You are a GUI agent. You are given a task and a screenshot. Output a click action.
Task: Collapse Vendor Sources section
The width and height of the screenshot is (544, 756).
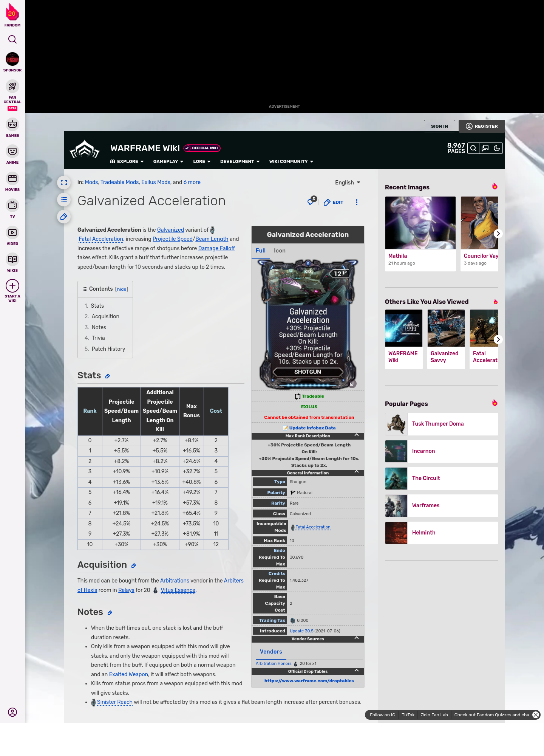[357, 638]
